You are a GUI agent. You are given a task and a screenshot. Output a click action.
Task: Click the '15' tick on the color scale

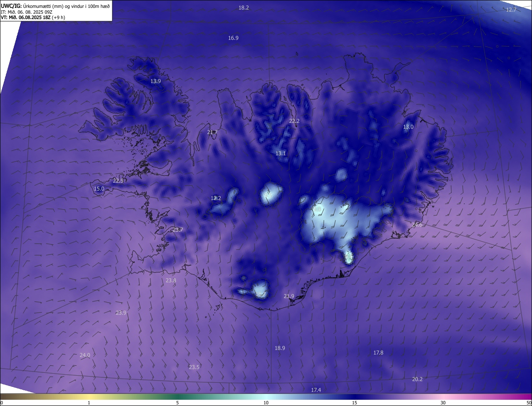355,403
